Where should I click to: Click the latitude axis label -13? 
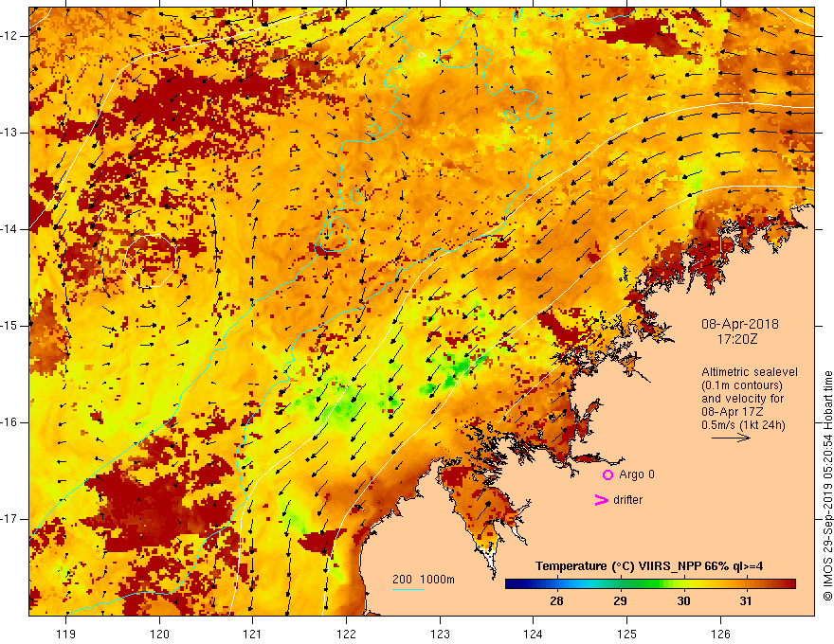(x=10, y=133)
